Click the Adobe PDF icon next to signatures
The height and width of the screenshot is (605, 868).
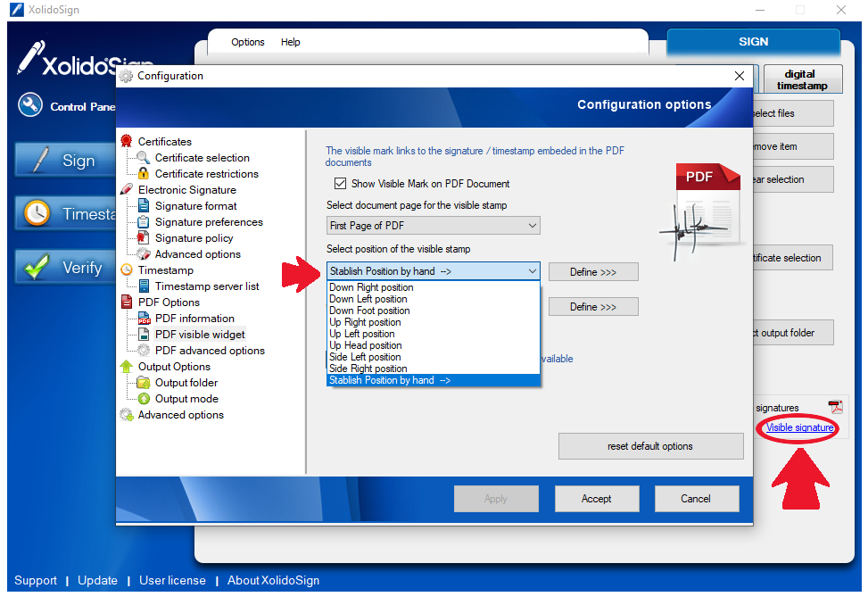835,407
